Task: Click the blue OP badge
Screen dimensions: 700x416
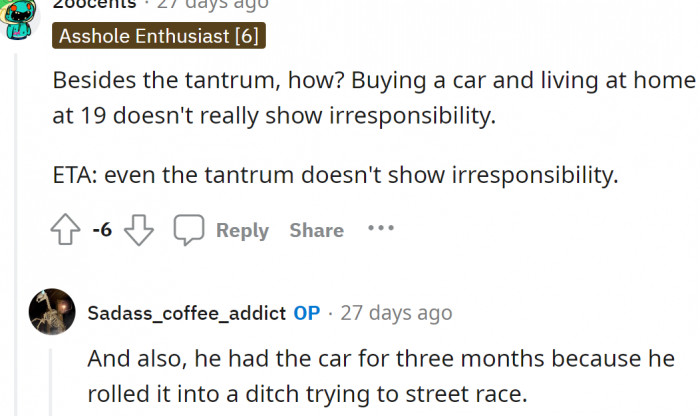Action: pos(307,313)
